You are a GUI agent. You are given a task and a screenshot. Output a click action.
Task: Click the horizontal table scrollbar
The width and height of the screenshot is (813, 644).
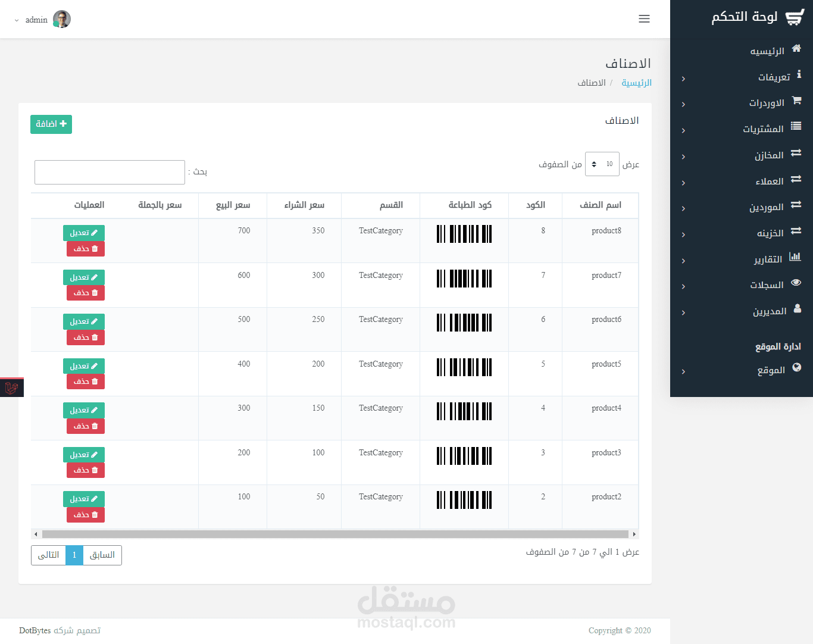click(x=335, y=534)
